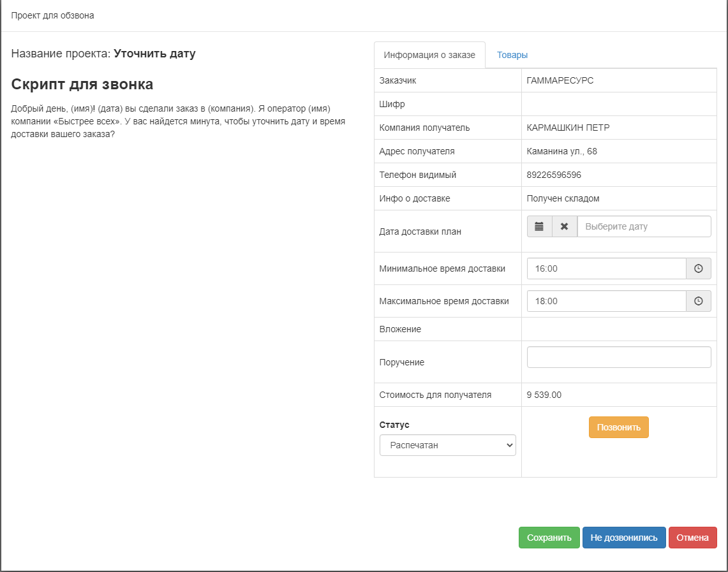Click the address Каманина ул., 68
The image size is (728, 572).
click(x=561, y=151)
